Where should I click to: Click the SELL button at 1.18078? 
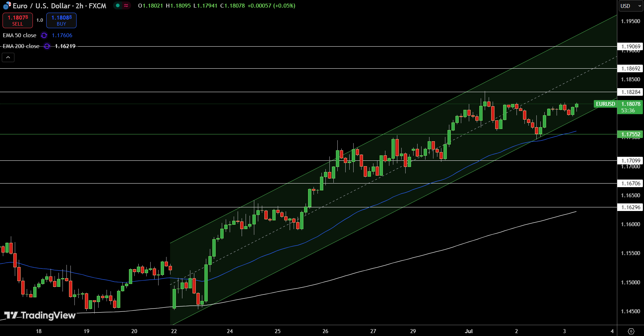[x=18, y=21]
